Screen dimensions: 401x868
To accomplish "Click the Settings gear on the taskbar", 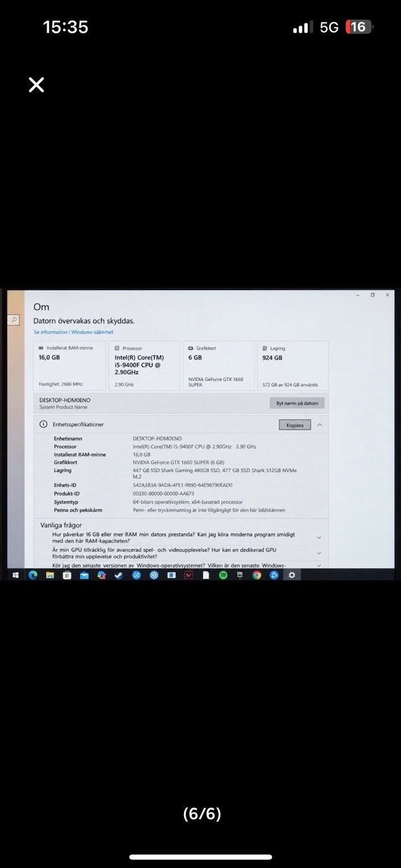I will [291, 575].
